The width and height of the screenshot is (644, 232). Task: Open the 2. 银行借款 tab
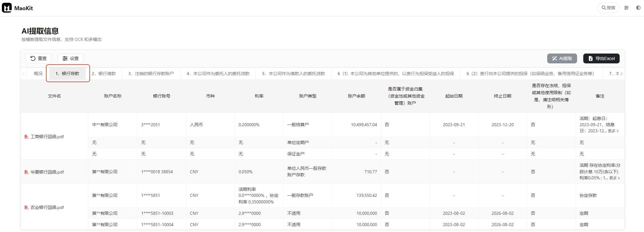[x=104, y=74]
